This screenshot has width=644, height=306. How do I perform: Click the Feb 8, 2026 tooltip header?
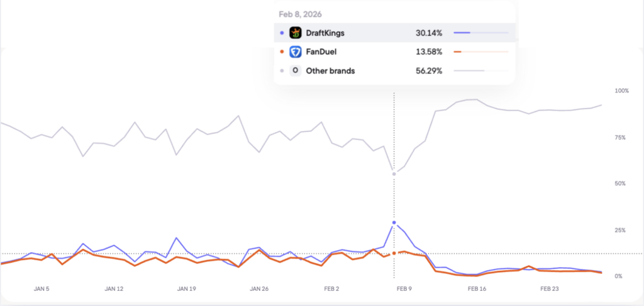(x=301, y=14)
